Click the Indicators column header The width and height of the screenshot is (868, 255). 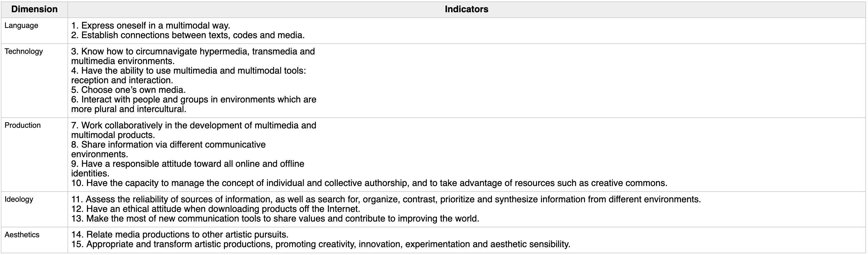click(466, 9)
